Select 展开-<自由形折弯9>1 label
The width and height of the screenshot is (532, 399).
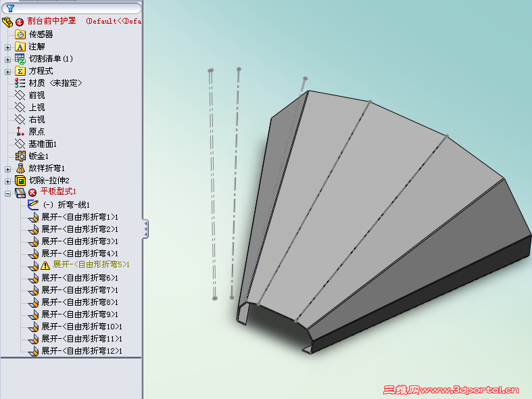(x=80, y=314)
